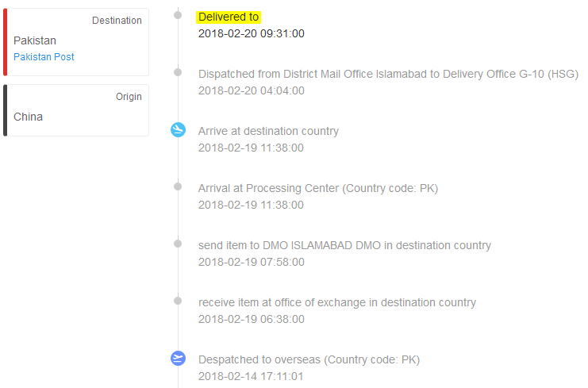Click the purple airplane departure icon
The width and height of the screenshot is (588, 388).
tap(178, 358)
